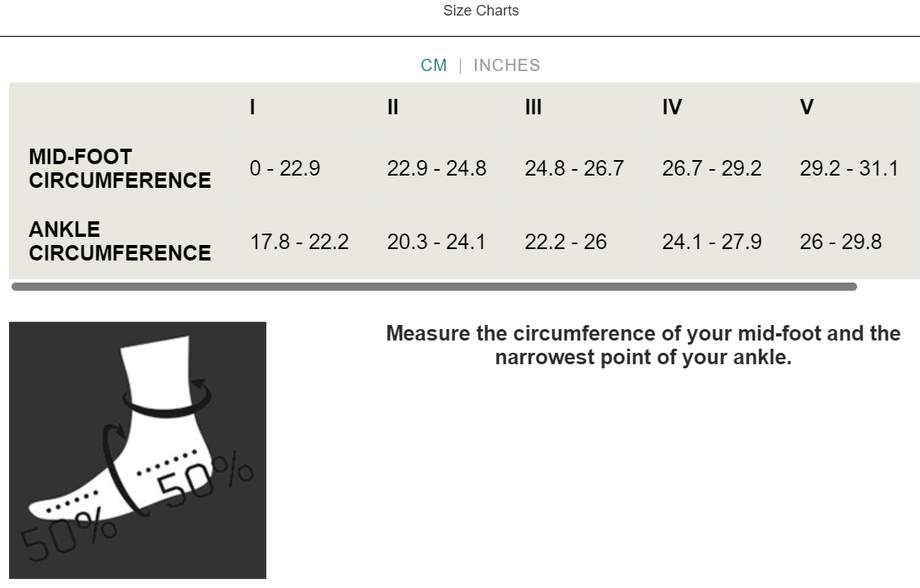Click the foot measurement diagram image

[x=137, y=450]
